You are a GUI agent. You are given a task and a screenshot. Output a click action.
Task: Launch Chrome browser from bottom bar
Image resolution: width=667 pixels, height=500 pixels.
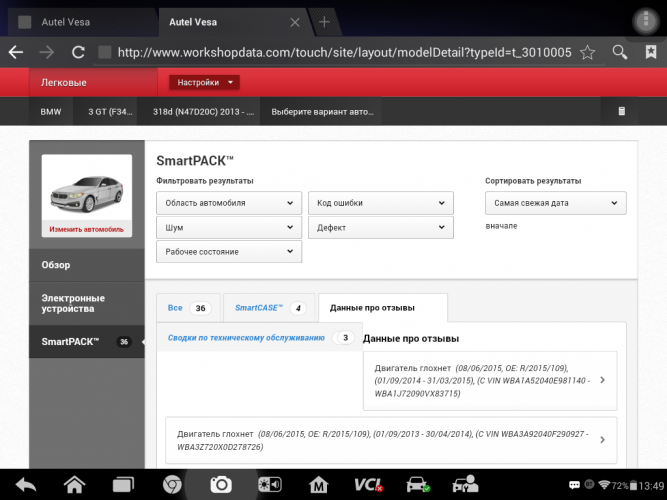[172, 484]
